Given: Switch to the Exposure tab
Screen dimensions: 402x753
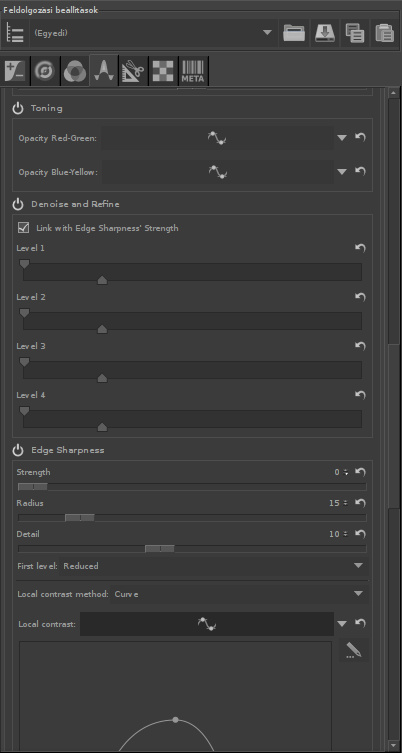Looking at the screenshot, I should click(x=15, y=71).
